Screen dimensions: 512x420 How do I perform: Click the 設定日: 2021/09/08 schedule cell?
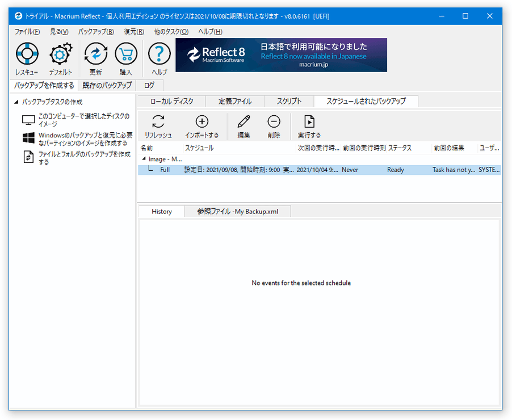239,170
